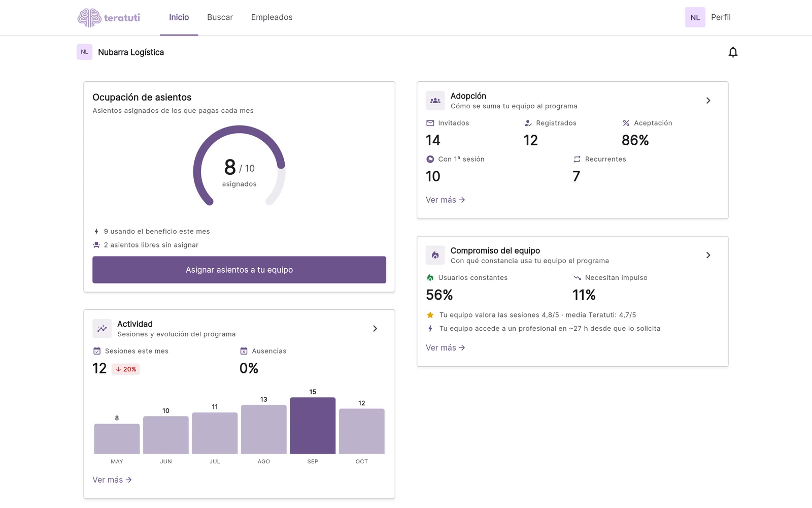Click the 56% Usuarios constantes value
This screenshot has height=508, width=812.
[x=439, y=295]
